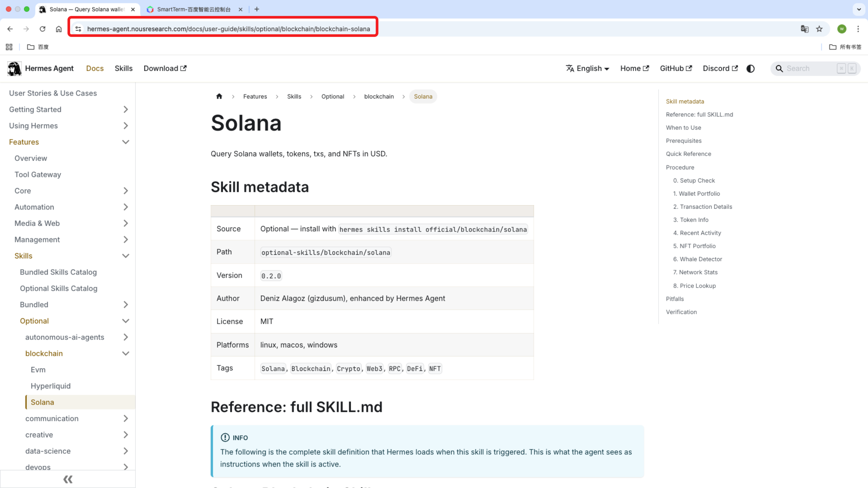The image size is (868, 488).
Task: Click the translate page icon
Action: tap(805, 29)
